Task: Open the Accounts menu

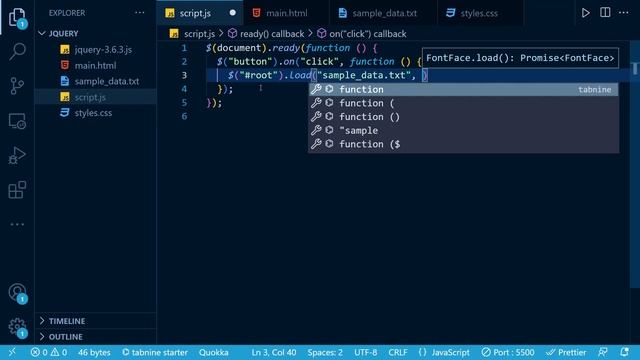Action: tap(17, 293)
